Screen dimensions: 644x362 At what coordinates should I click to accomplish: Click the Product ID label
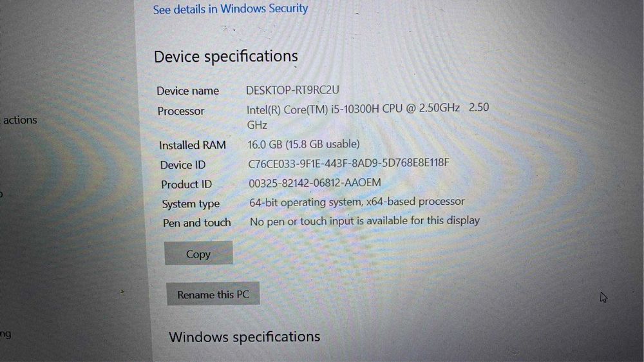(x=187, y=184)
